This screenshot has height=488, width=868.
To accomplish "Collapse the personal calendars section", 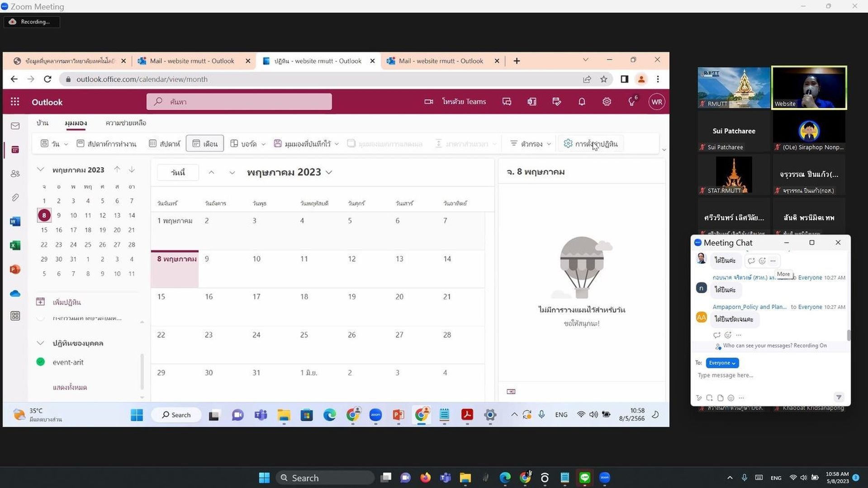I will (40, 343).
